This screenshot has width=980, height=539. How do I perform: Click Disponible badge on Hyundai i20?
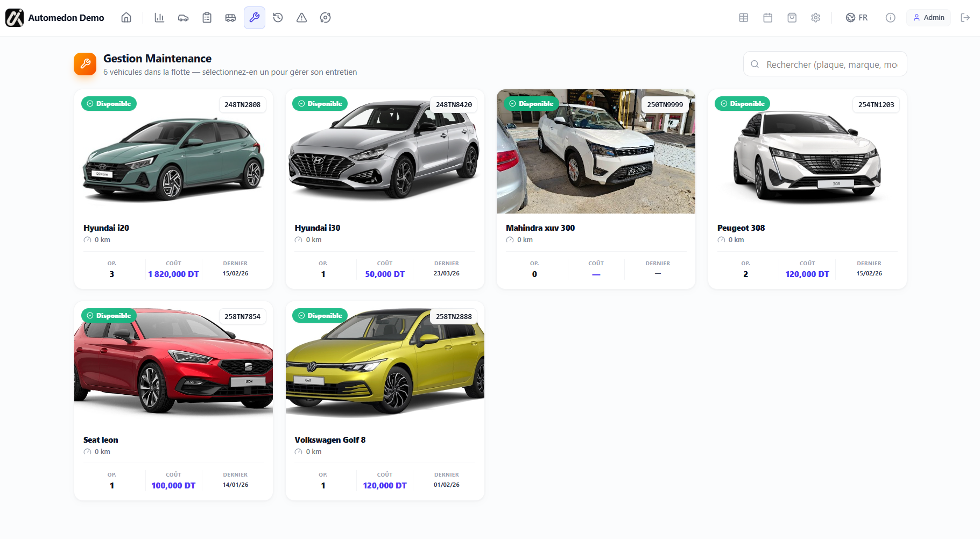pos(109,104)
